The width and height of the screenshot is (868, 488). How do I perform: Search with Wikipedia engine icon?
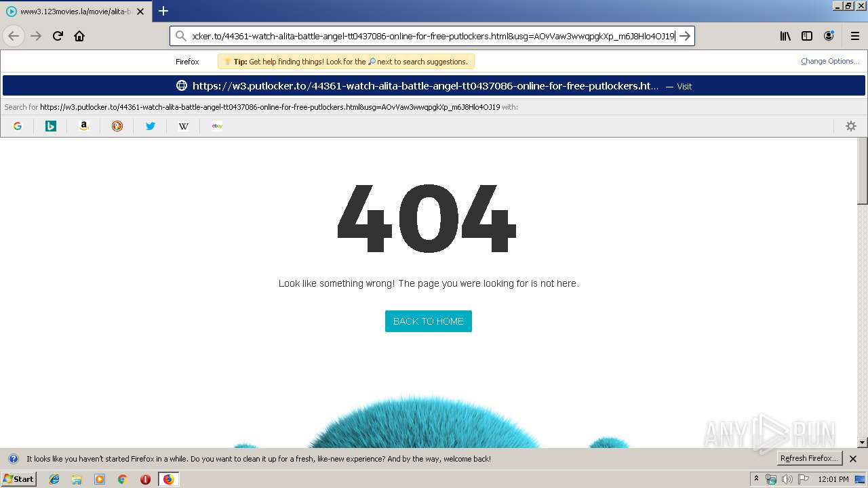[184, 126]
